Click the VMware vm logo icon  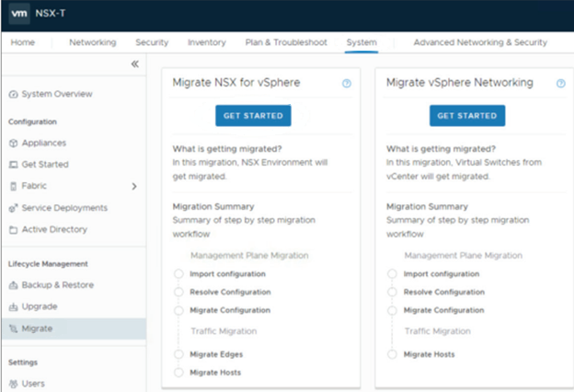click(x=19, y=14)
